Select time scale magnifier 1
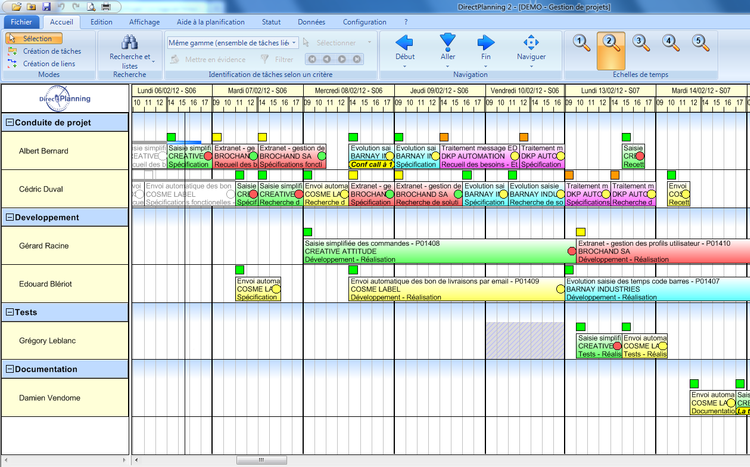Screen dimensions: 750x467 point(582,43)
